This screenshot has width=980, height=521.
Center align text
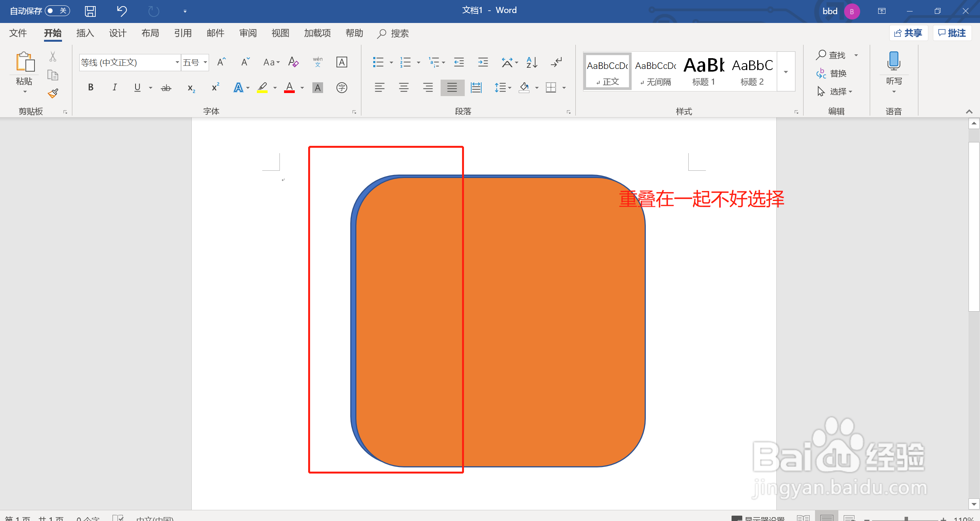click(403, 88)
